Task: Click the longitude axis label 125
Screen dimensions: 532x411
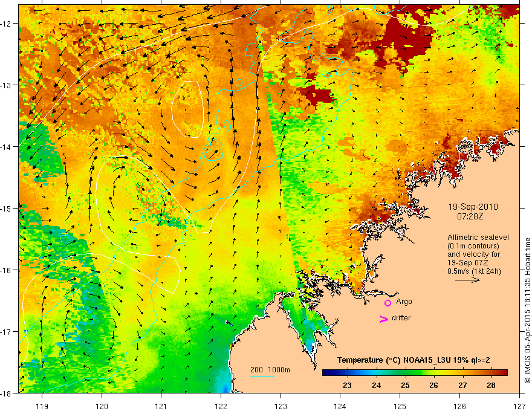Action: point(400,406)
